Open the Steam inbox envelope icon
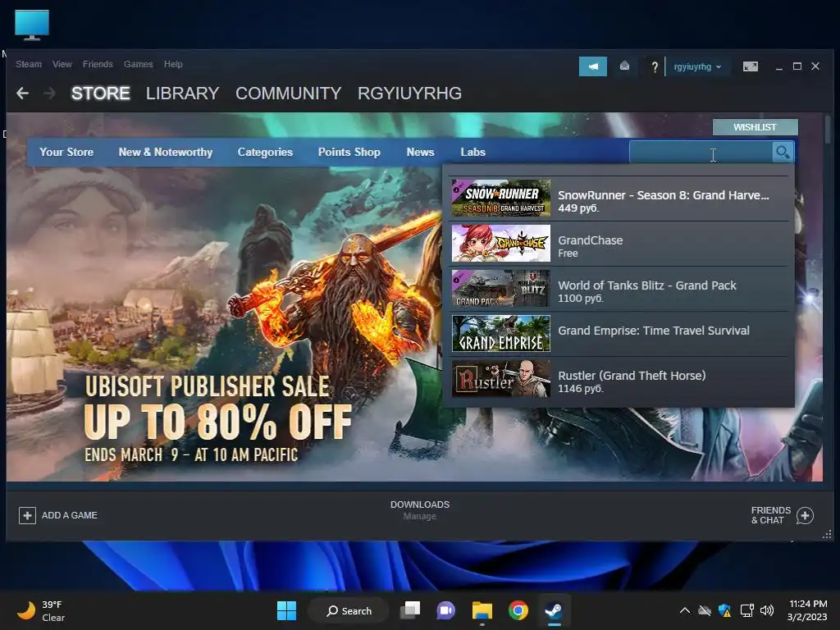 (x=624, y=66)
